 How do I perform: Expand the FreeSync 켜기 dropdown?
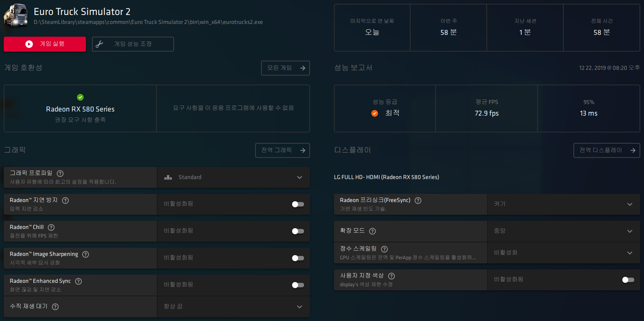(x=564, y=204)
